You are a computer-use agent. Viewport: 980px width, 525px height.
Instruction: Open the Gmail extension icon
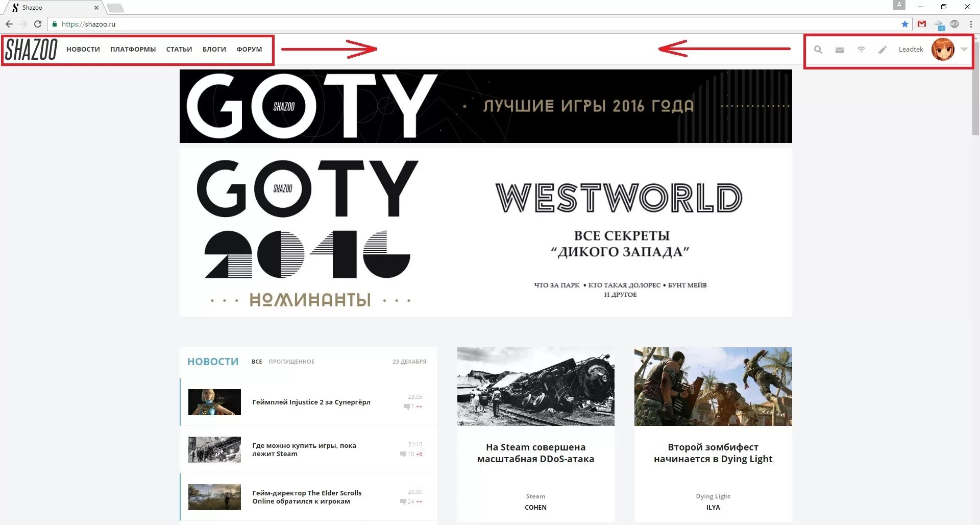pos(922,24)
